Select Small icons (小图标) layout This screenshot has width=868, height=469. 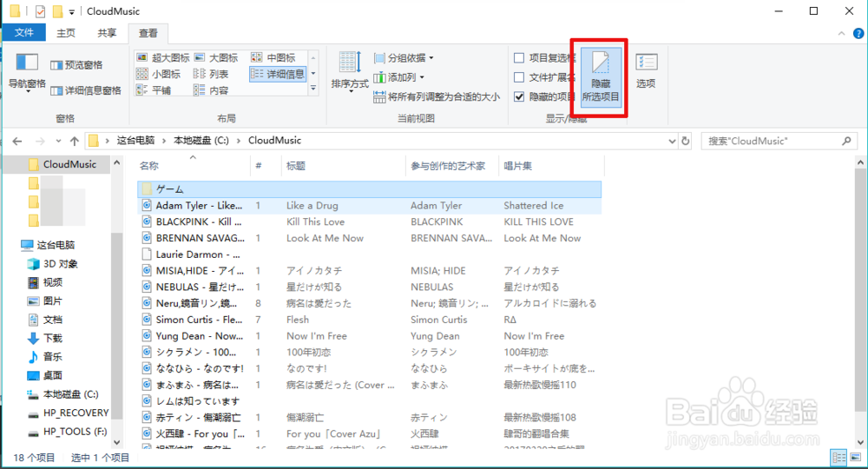[x=159, y=74]
